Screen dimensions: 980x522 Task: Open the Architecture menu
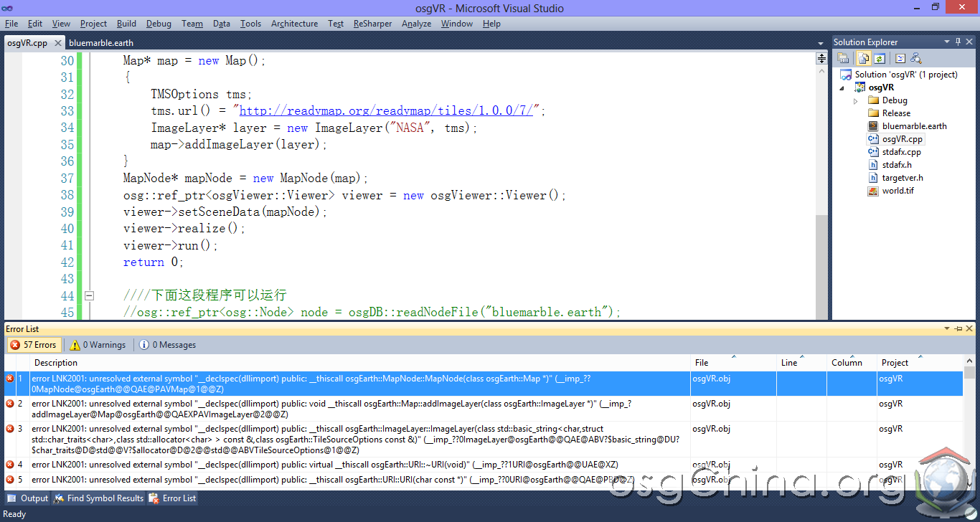point(294,24)
